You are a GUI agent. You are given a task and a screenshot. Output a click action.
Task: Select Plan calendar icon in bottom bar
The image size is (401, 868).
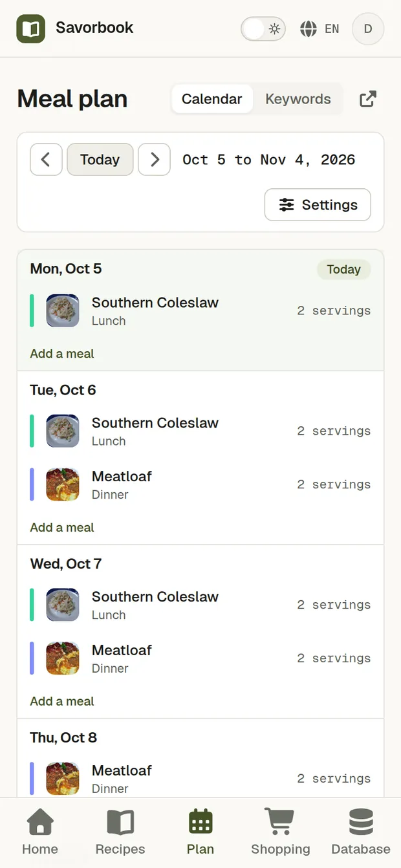(200, 833)
